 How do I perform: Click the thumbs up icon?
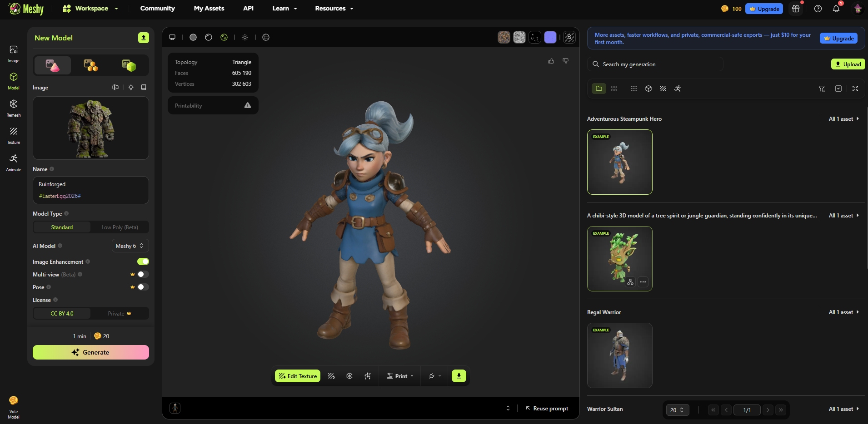pyautogui.click(x=551, y=61)
